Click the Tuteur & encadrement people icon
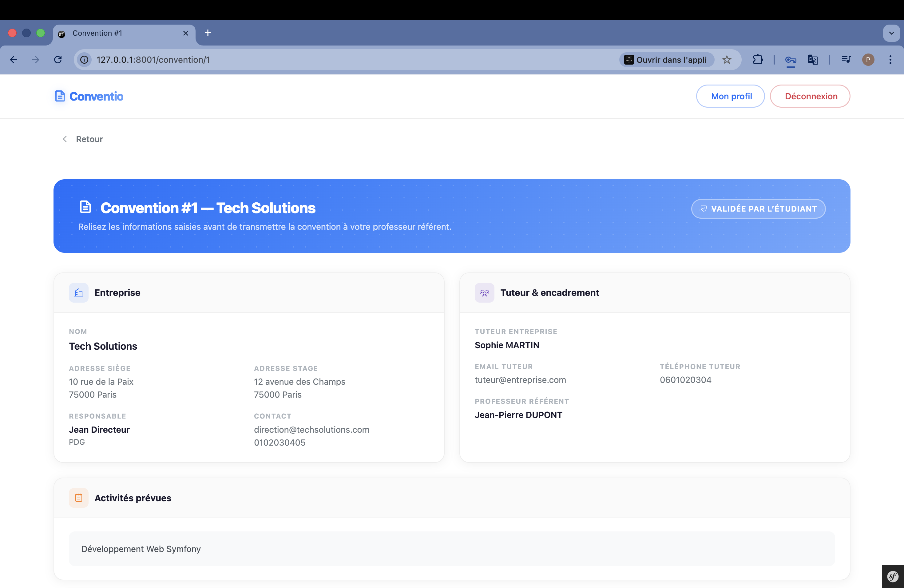 tap(484, 292)
